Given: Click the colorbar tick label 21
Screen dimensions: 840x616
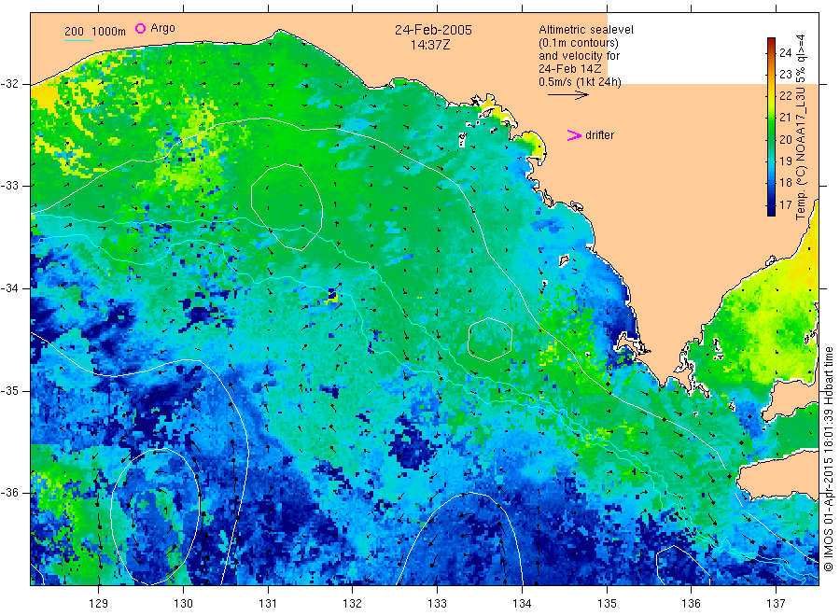Looking at the screenshot, I should coord(785,118).
